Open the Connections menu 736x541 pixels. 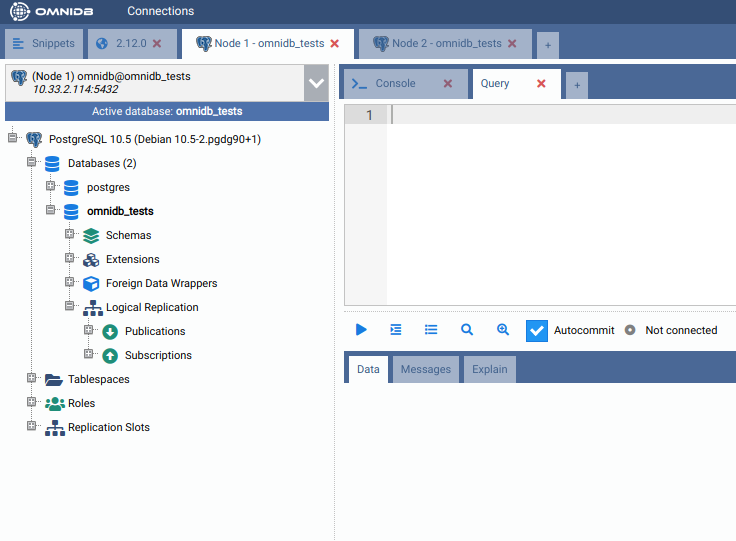160,11
